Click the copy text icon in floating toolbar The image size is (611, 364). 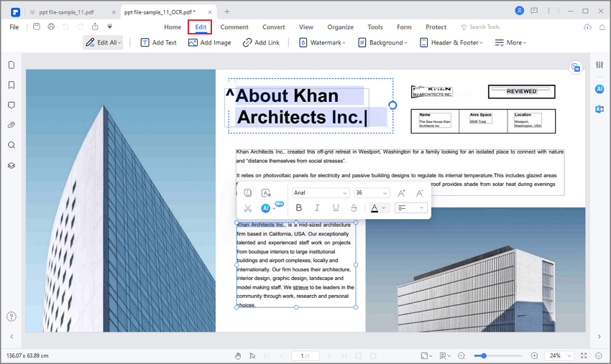point(248,192)
